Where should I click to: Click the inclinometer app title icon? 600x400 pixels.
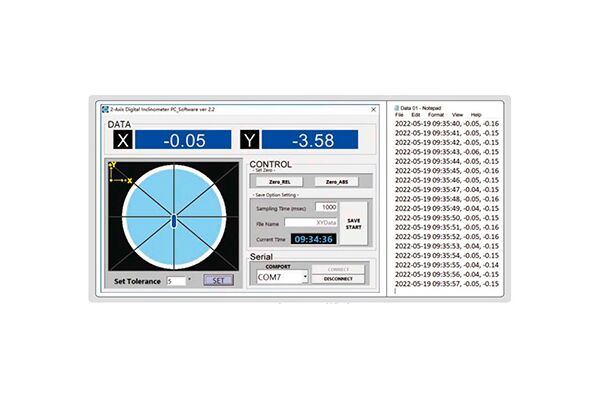(x=105, y=109)
